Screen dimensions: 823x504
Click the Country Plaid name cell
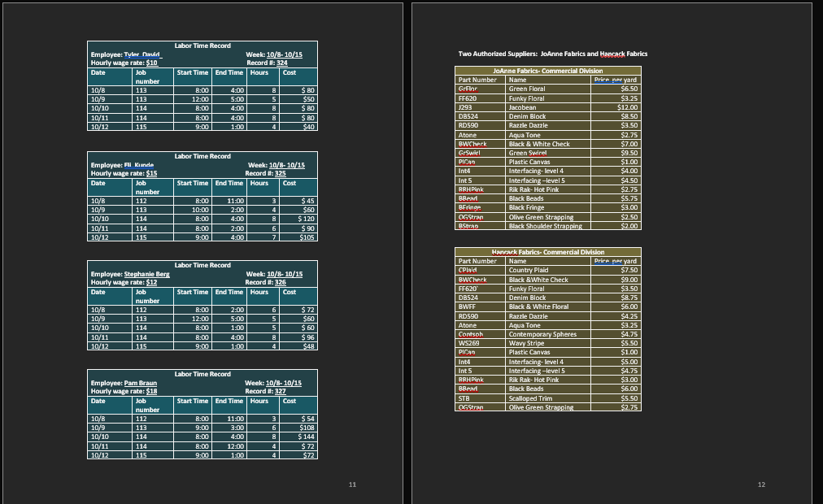click(x=528, y=270)
